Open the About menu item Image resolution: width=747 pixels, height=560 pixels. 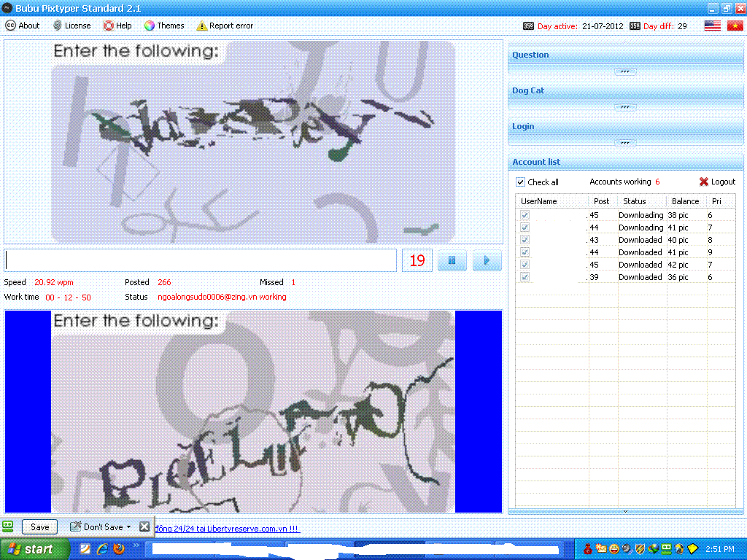tap(23, 26)
